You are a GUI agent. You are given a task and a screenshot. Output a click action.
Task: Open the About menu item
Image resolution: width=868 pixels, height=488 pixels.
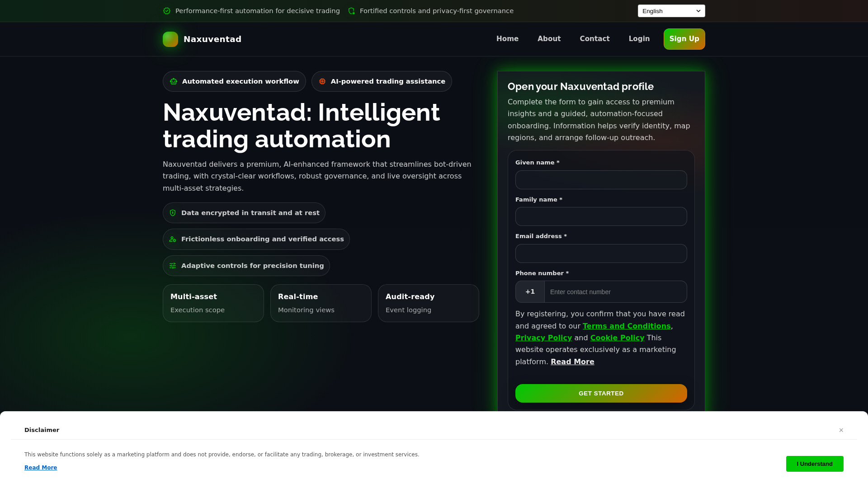[549, 39]
